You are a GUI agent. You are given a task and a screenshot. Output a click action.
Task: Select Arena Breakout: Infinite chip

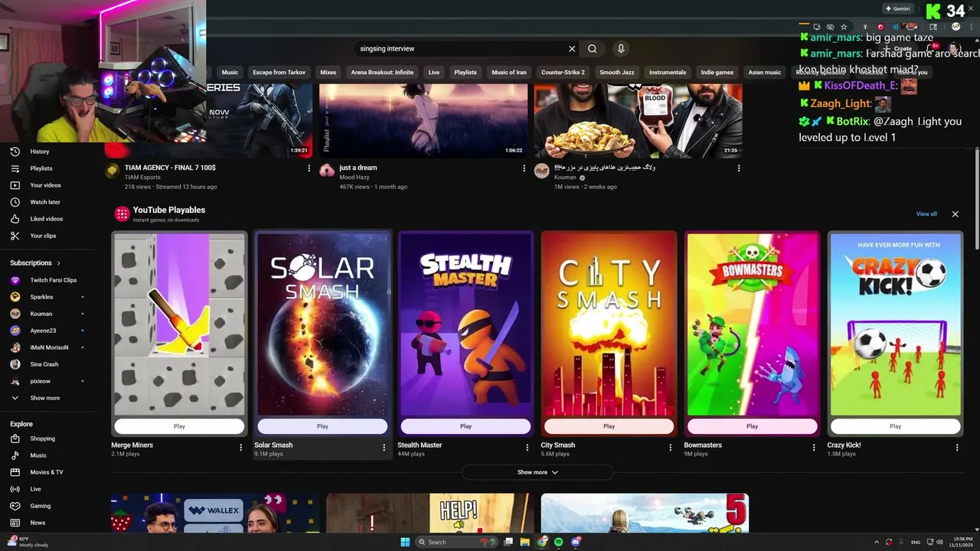point(382,73)
